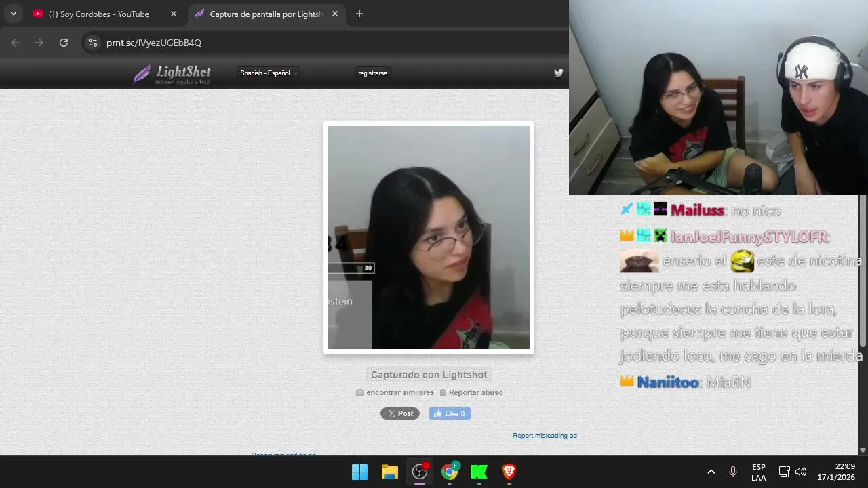Open Brave browser taskbar icon
Viewport: 868px width, 488px height.
click(x=509, y=472)
